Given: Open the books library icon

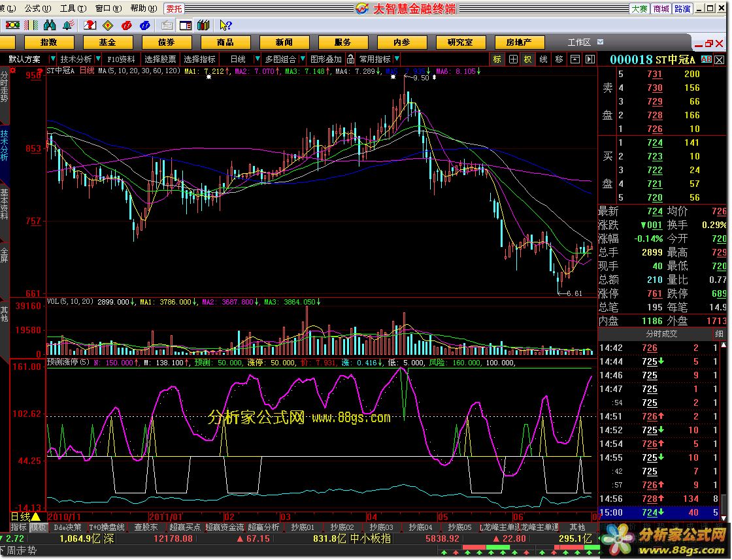Looking at the screenshot, I should [x=203, y=25].
